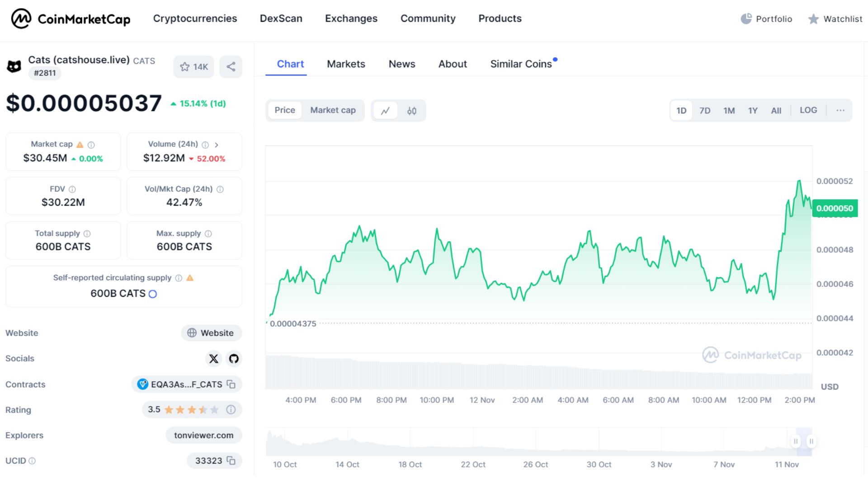Click the Portfolio link text
Screen dimensions: 868x488
tap(774, 19)
